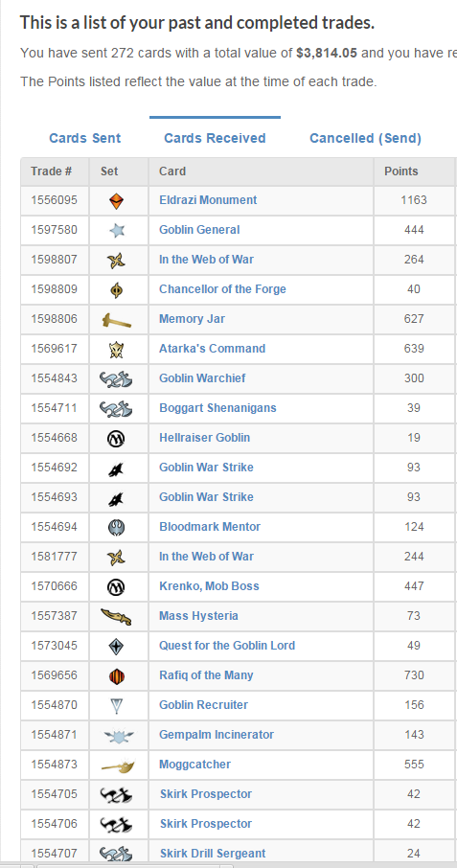Viewport: 457px width, 868px height.
Task: Open the Krenko, Mob Boss card link
Action: (x=209, y=586)
